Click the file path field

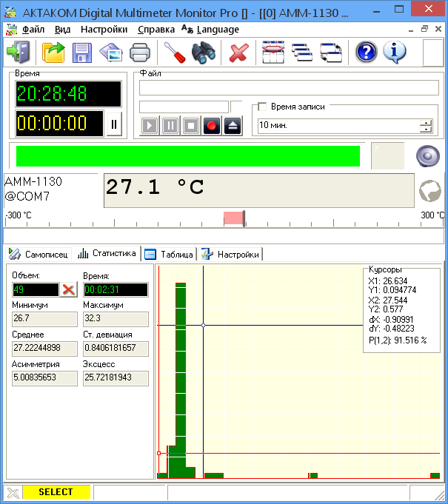tap(289, 88)
